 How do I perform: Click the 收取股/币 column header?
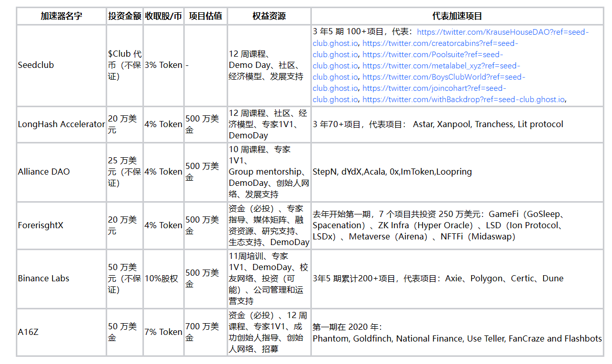[163, 16]
